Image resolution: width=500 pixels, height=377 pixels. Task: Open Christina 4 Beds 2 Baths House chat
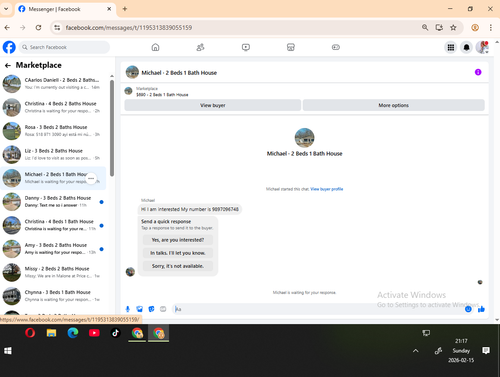[53, 107]
